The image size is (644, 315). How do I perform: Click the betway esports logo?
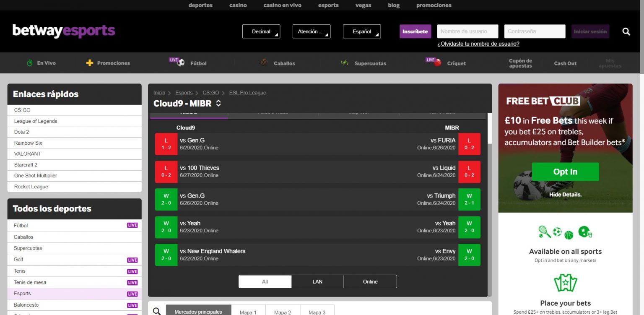64,31
